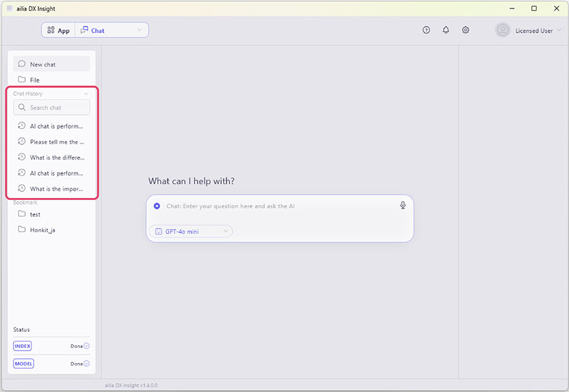This screenshot has width=569, height=392.
Task: Click the microphone voice input icon
Action: 403,205
